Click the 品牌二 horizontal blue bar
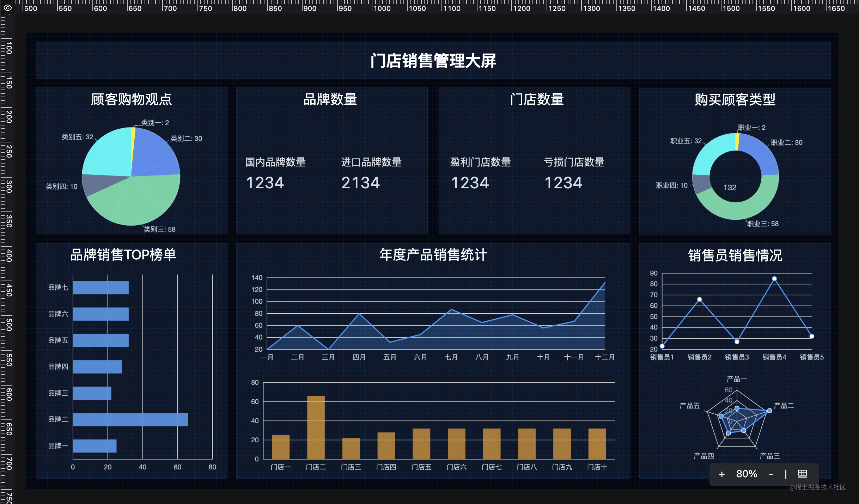The width and height of the screenshot is (859, 504). point(130,419)
